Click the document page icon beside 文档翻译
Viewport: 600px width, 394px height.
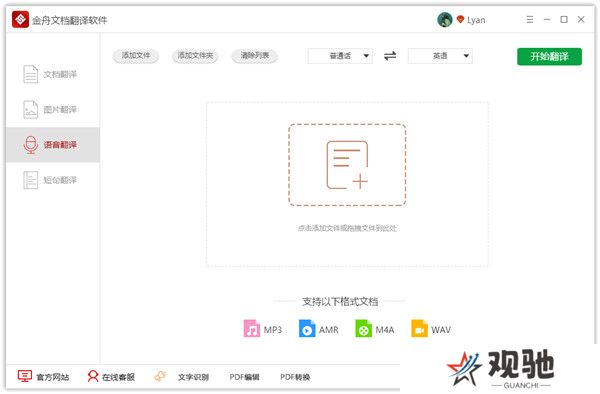click(x=31, y=74)
